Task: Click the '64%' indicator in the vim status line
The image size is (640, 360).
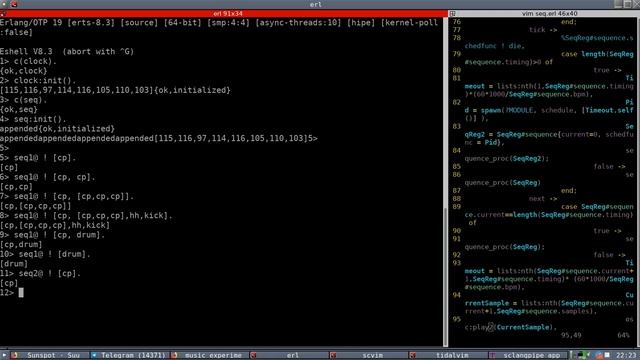Action: point(623,335)
